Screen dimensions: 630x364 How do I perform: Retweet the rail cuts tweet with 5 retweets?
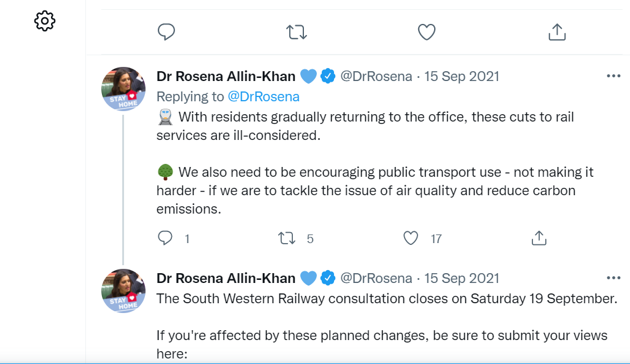(x=287, y=238)
